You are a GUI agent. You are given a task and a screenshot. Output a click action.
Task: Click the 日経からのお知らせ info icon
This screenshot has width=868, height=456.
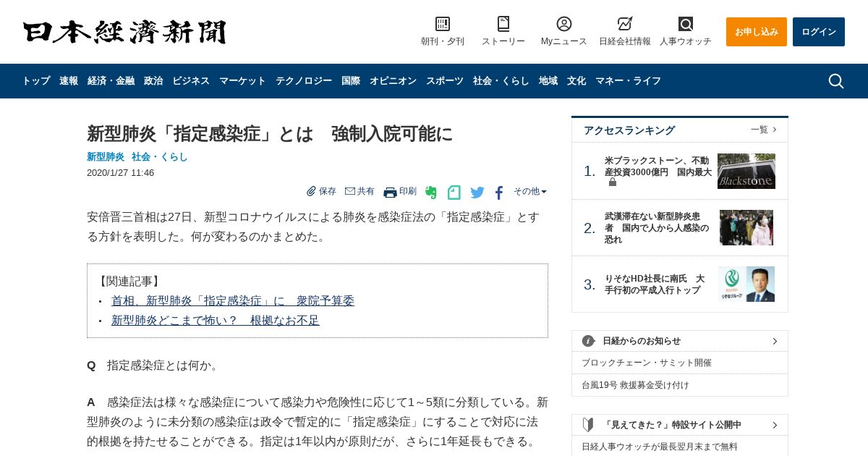pos(588,341)
